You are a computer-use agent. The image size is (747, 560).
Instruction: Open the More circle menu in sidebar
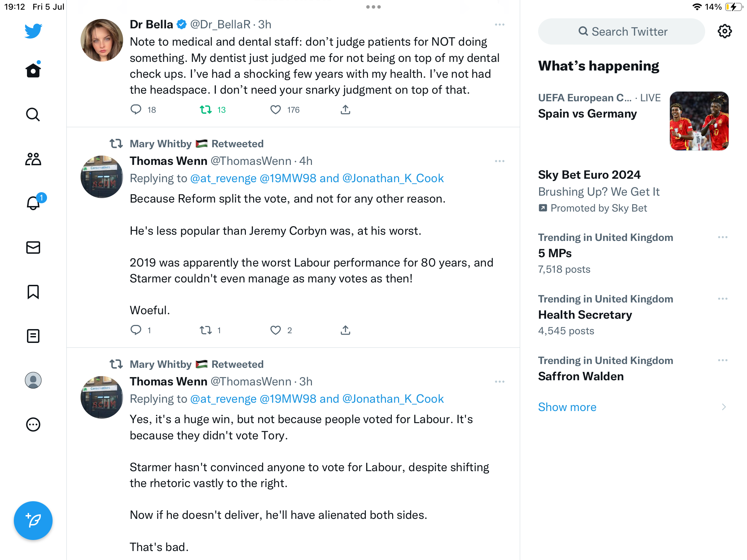click(33, 424)
